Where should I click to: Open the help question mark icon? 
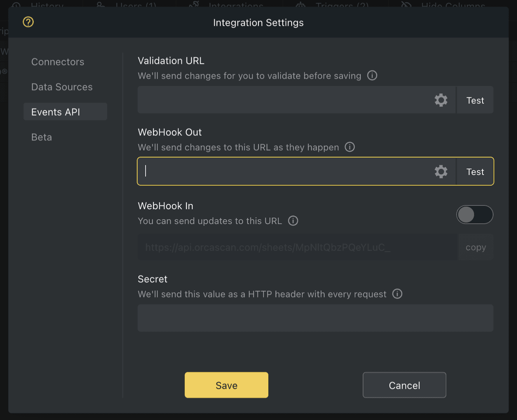[28, 22]
